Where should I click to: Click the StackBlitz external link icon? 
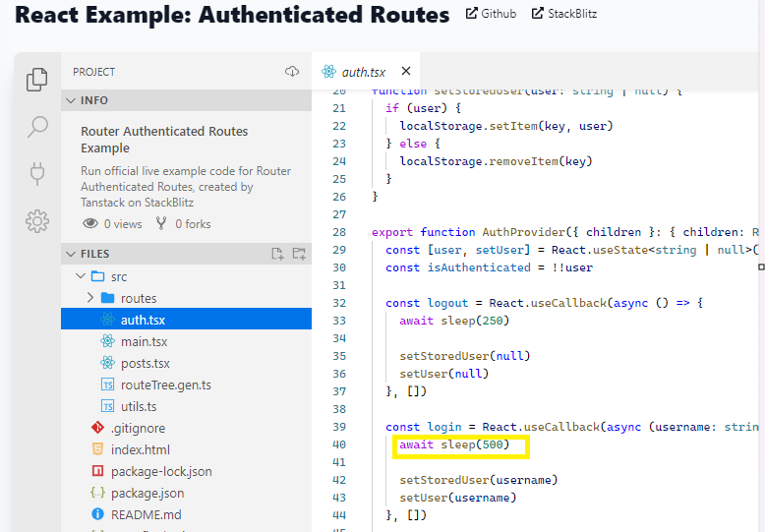(537, 13)
